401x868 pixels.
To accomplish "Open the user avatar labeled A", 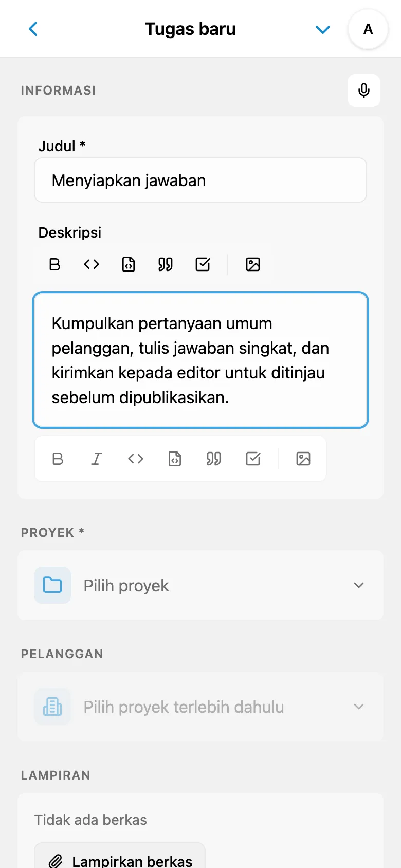I will [368, 29].
